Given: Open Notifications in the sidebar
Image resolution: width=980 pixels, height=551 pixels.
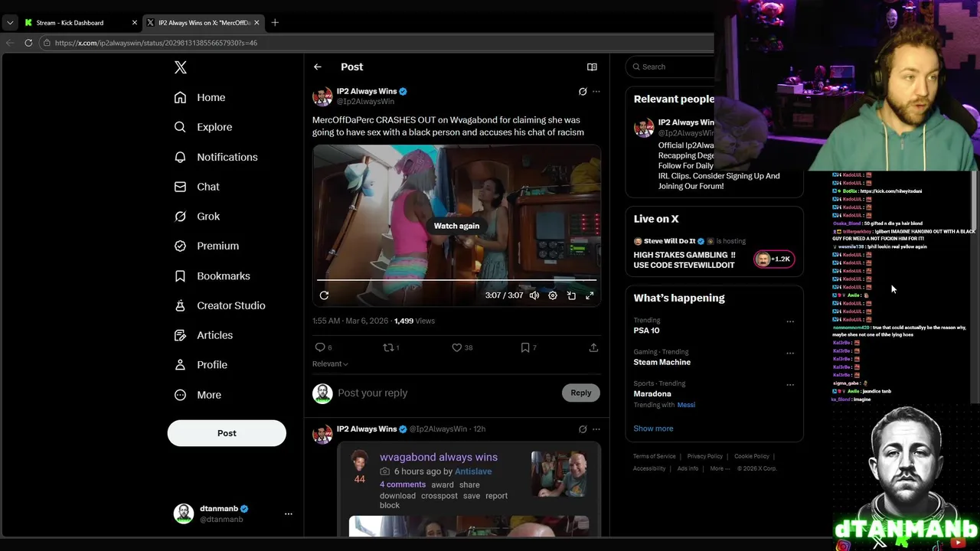Looking at the screenshot, I should pyautogui.click(x=216, y=157).
